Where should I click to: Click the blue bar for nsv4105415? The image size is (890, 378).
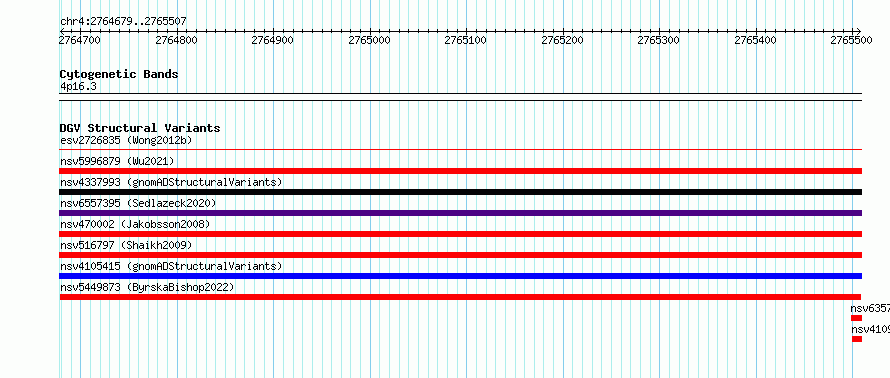click(460, 276)
